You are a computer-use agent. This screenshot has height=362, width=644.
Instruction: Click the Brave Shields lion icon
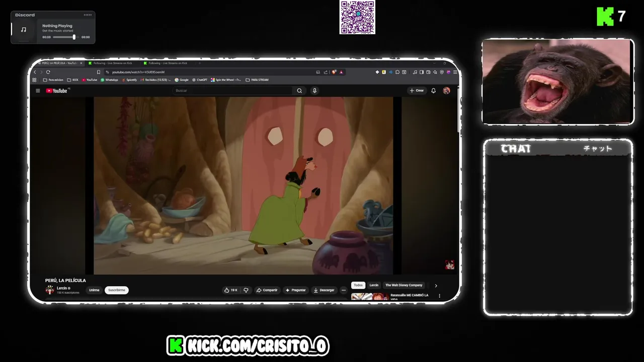pyautogui.click(x=334, y=72)
